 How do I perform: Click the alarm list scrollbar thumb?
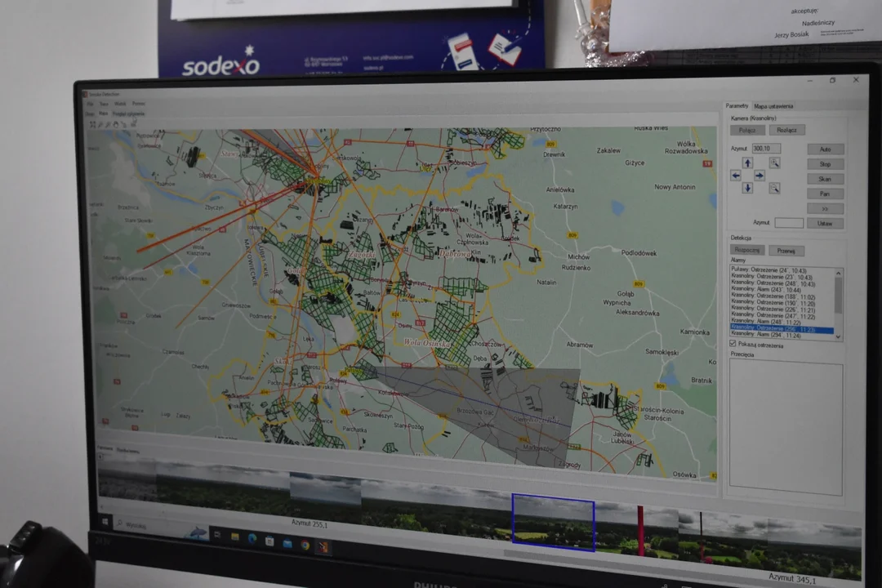pyautogui.click(x=838, y=295)
